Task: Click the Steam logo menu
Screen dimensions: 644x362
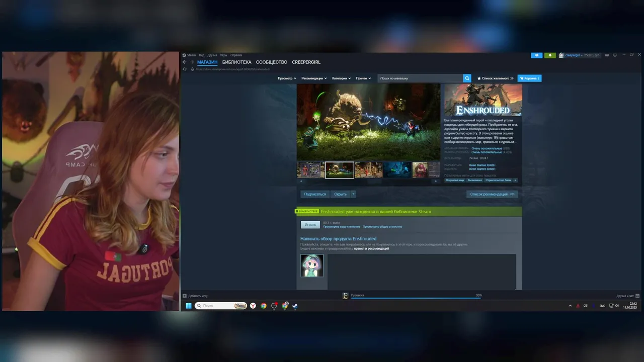Action: [189, 55]
